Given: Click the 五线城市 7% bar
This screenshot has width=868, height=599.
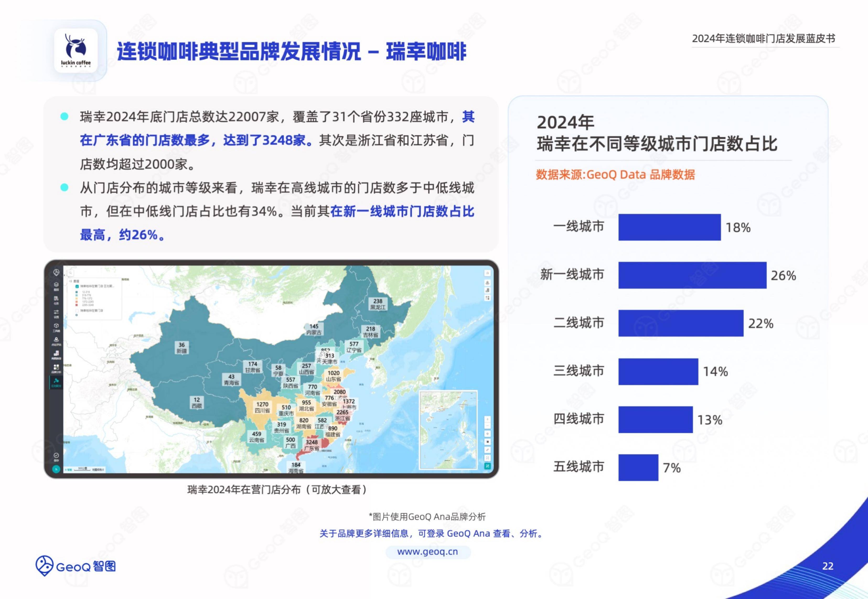Looking at the screenshot, I should [638, 467].
